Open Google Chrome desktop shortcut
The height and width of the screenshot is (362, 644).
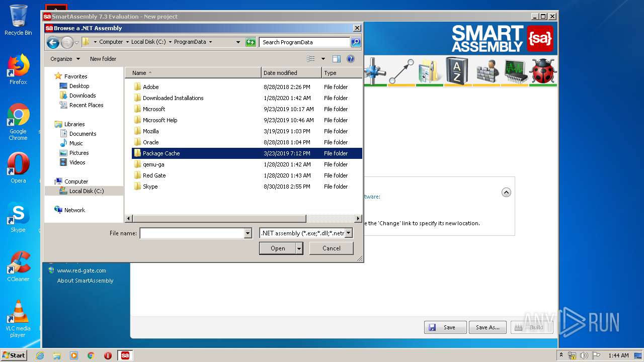click(18, 122)
